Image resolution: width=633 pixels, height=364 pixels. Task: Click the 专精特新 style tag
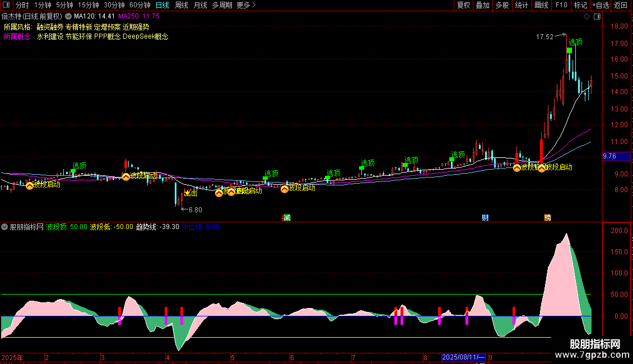click(79, 27)
